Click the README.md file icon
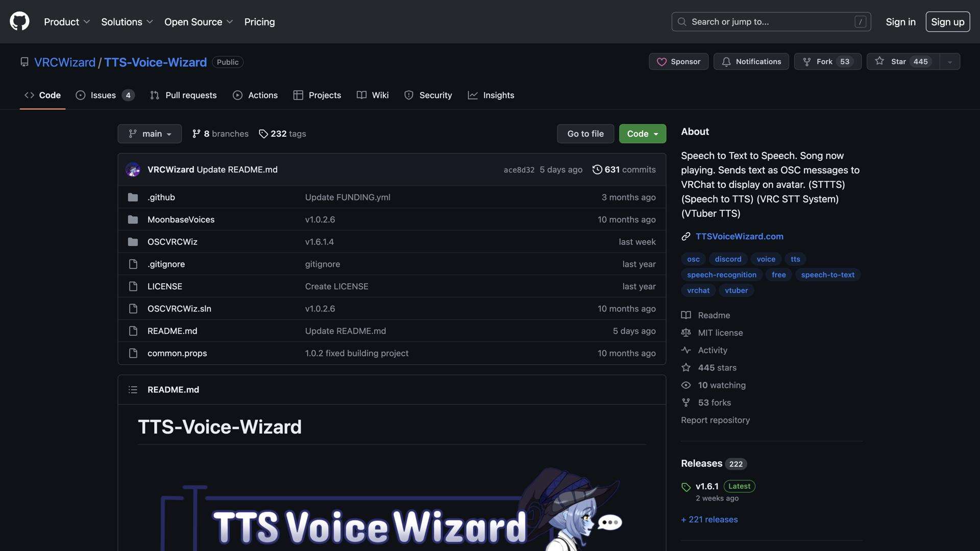The image size is (980, 551). coord(133,331)
